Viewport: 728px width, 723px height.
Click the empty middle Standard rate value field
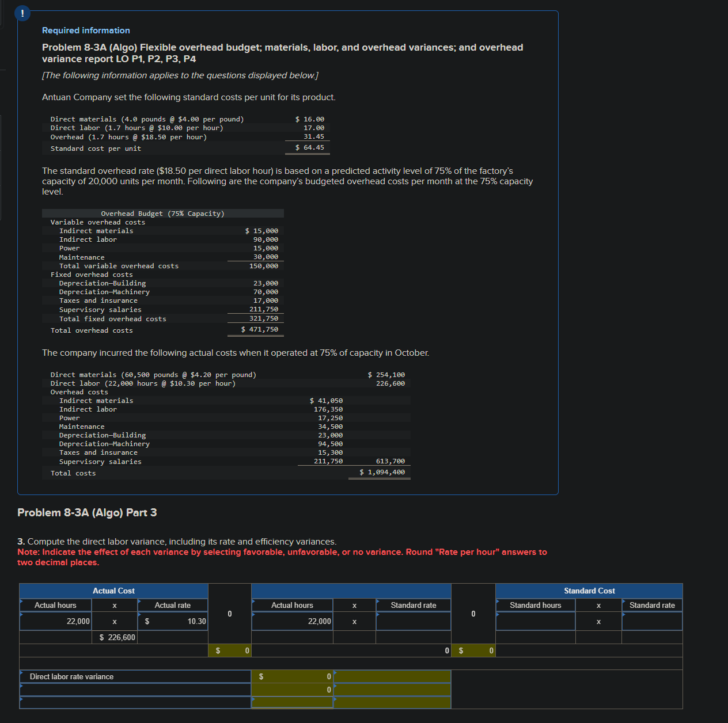[x=414, y=621]
